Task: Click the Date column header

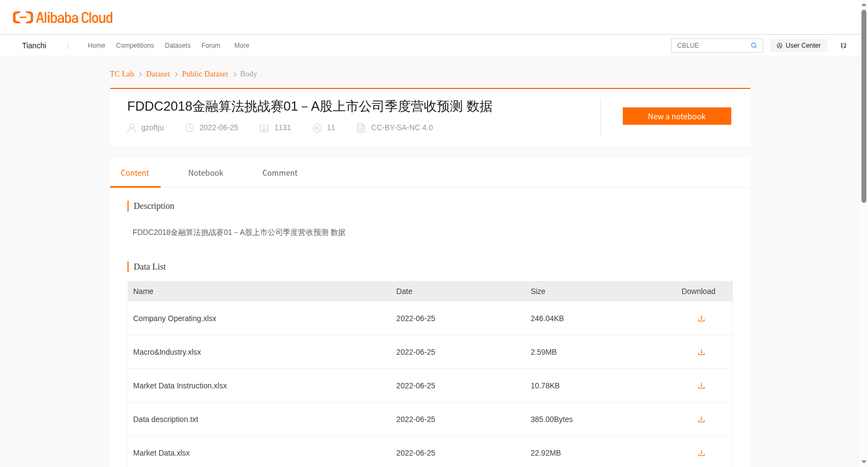Action: (x=404, y=291)
